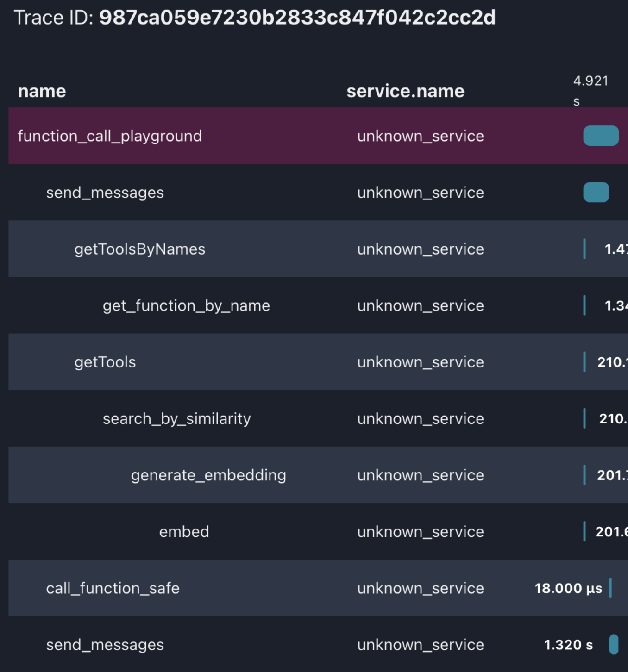The height and width of the screenshot is (672, 628).
Task: Click the embed span timeline marker
Action: (x=584, y=531)
